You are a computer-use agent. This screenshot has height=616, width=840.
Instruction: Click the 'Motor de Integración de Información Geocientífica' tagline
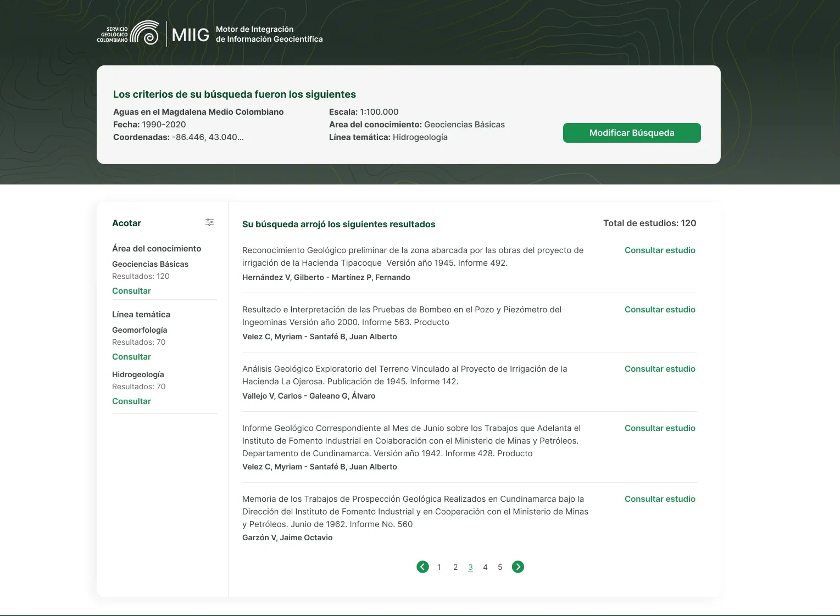[x=269, y=34]
